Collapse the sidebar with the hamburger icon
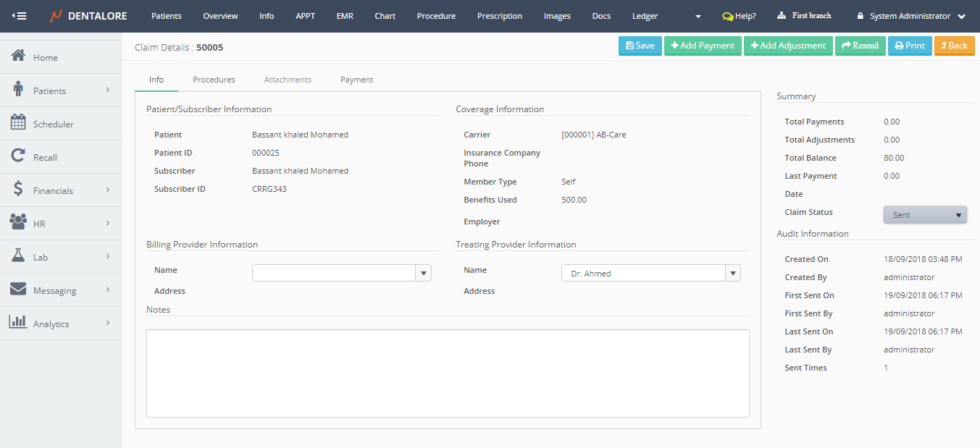This screenshot has width=980, height=448. (20, 16)
